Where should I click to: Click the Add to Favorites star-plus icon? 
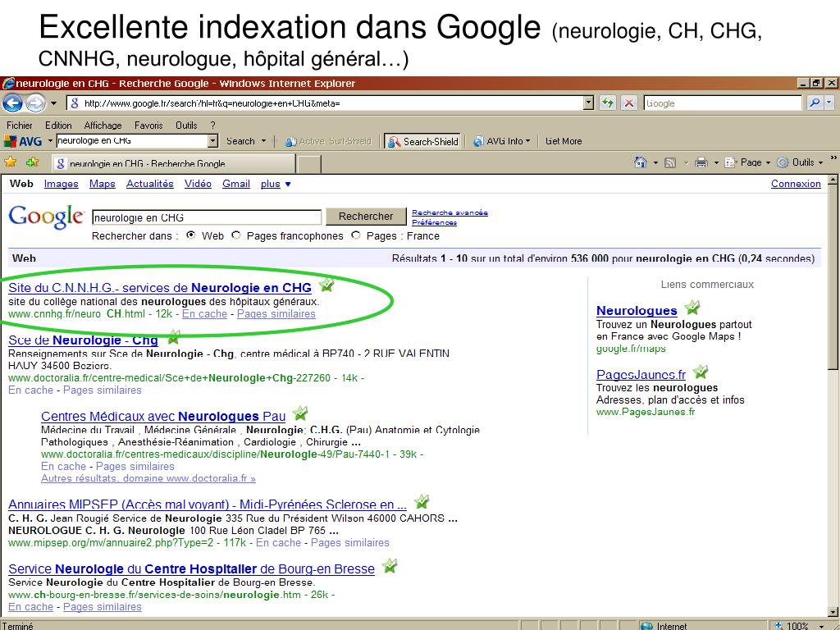33,162
